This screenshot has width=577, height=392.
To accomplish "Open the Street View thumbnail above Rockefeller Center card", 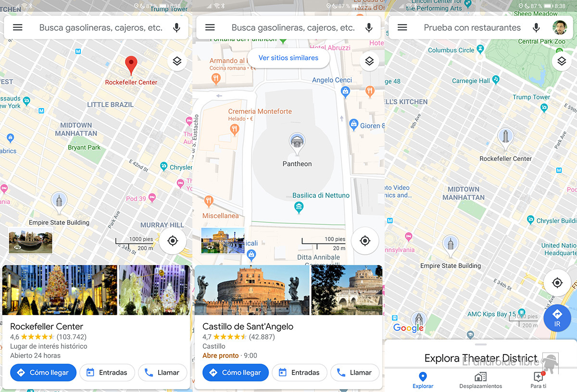I will click(30, 241).
